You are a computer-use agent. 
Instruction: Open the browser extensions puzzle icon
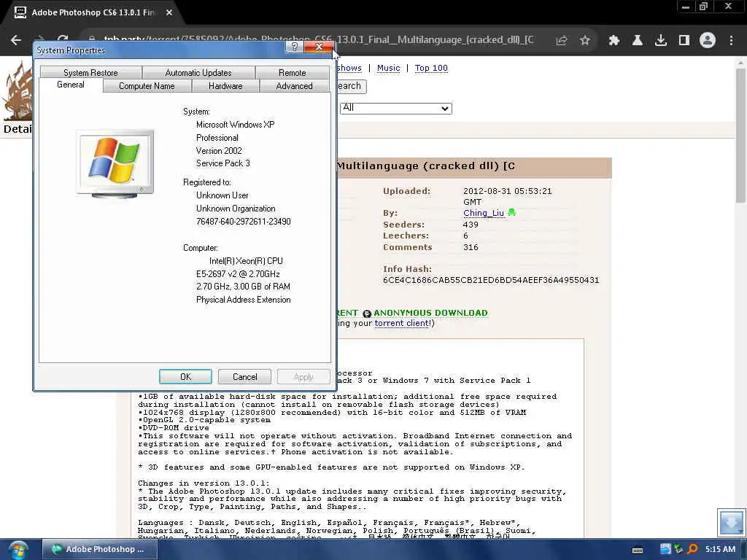click(614, 41)
